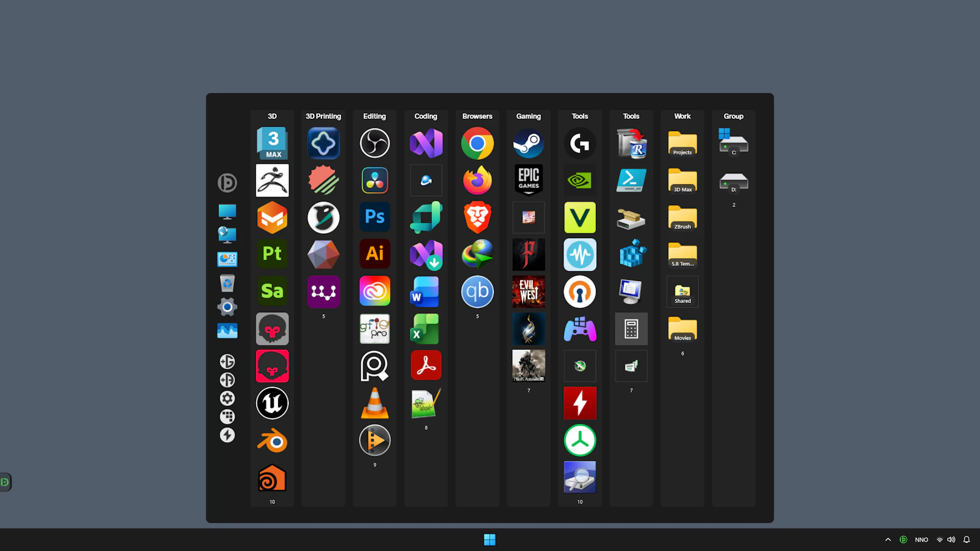The width and height of the screenshot is (980, 551).
Task: Open Visual Studio in Coding
Action: pyautogui.click(x=426, y=143)
